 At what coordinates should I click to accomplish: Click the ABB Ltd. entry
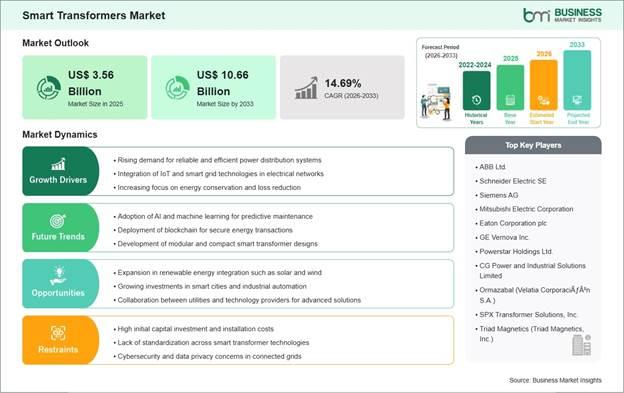pyautogui.click(x=492, y=167)
